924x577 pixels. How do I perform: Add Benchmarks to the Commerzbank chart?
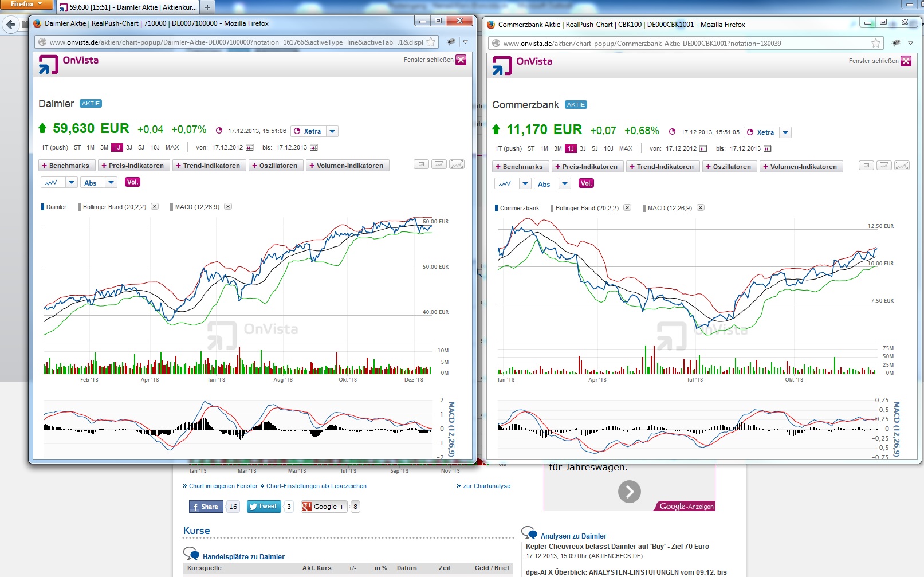518,167
